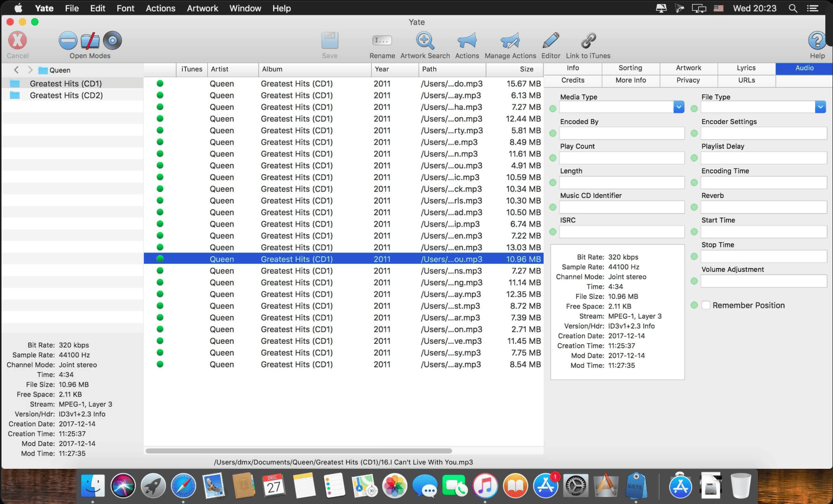Navigate back with left chevron
This screenshot has width=833, height=504.
coord(16,70)
